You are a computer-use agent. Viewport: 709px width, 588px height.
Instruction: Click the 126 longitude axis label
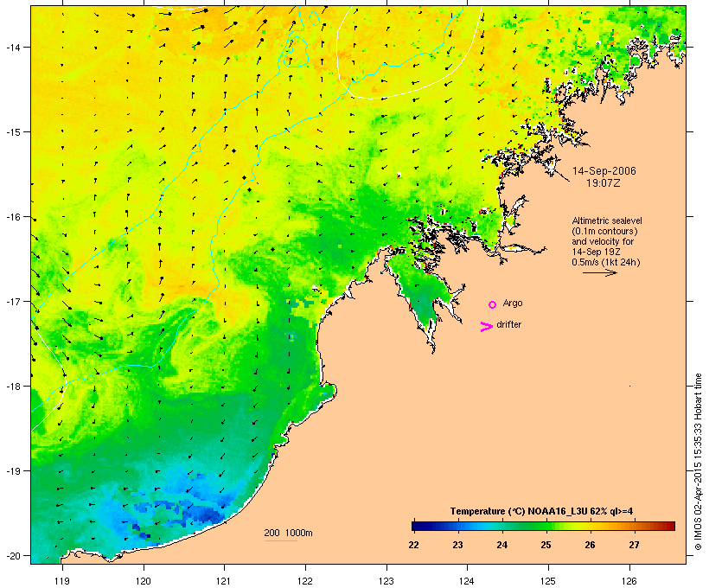(x=629, y=581)
